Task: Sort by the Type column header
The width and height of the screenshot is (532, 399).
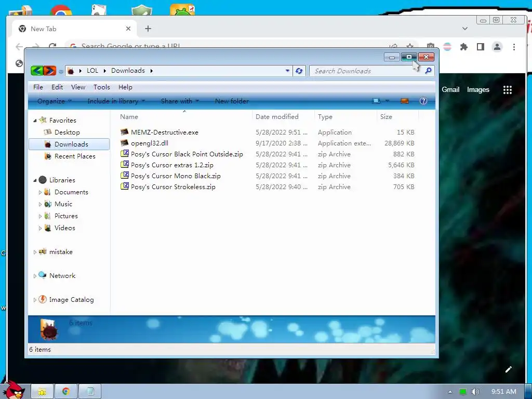Action: (x=325, y=117)
